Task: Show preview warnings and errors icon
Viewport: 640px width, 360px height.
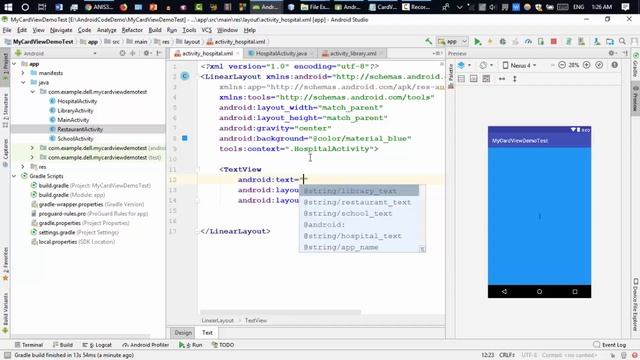Action: [x=615, y=65]
